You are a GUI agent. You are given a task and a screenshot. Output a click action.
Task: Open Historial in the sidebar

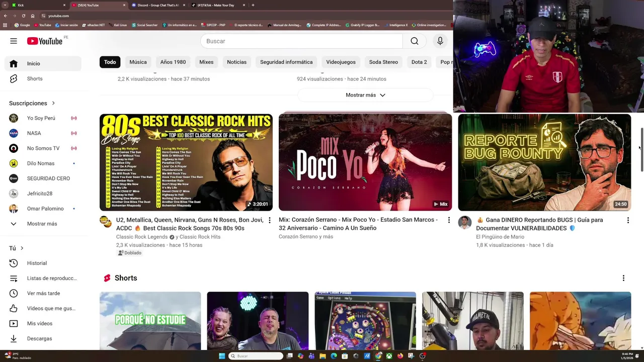coord(43,263)
